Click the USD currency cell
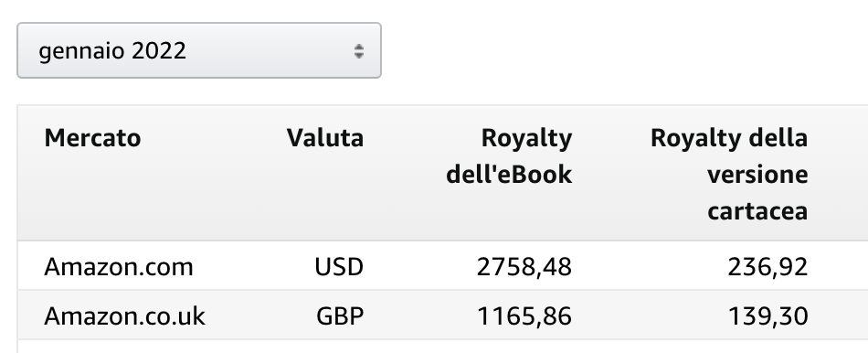This screenshot has width=868, height=353. click(x=339, y=267)
